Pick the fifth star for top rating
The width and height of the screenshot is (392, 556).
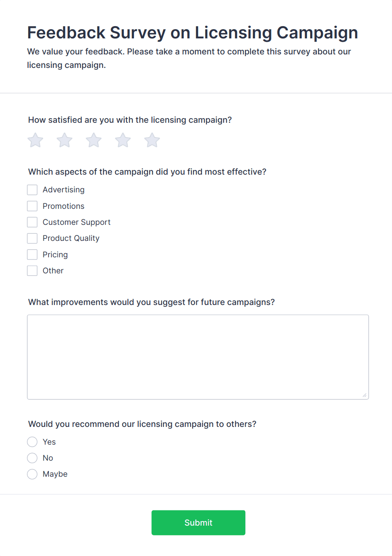coord(152,140)
